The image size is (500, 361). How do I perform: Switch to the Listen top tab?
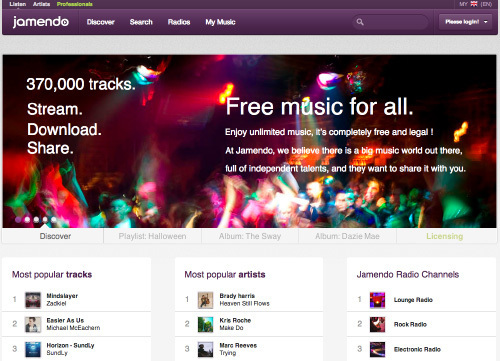pos(18,4)
